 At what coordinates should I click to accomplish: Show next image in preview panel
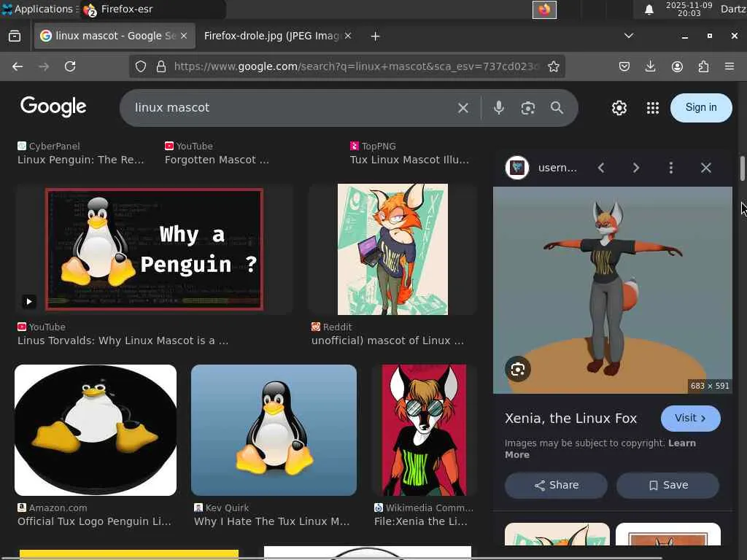[x=635, y=168]
